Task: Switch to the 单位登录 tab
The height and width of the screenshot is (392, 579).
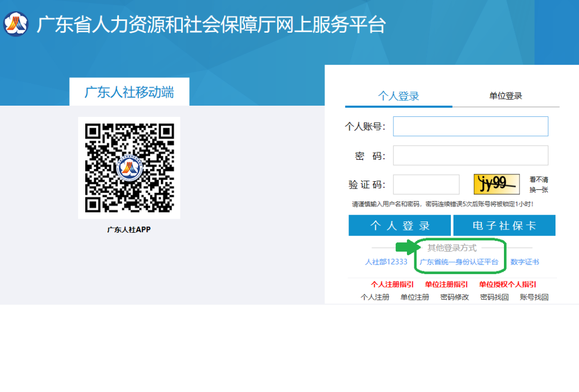Action: (x=506, y=96)
